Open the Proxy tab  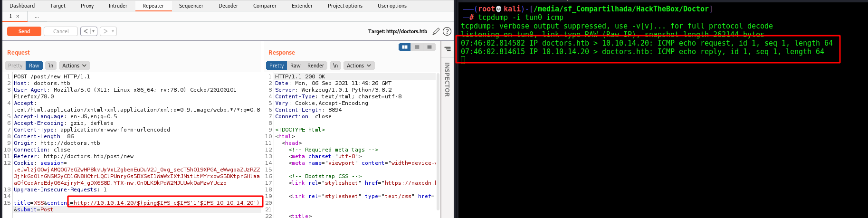tap(87, 6)
